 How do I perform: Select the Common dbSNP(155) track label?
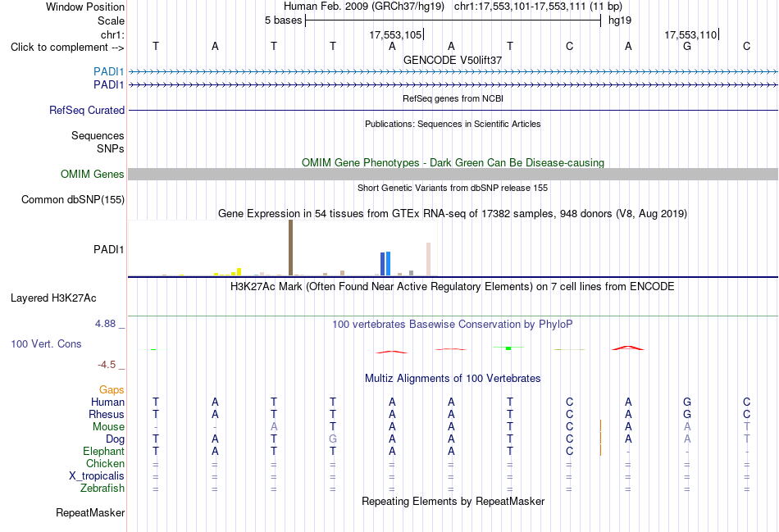[x=73, y=200]
